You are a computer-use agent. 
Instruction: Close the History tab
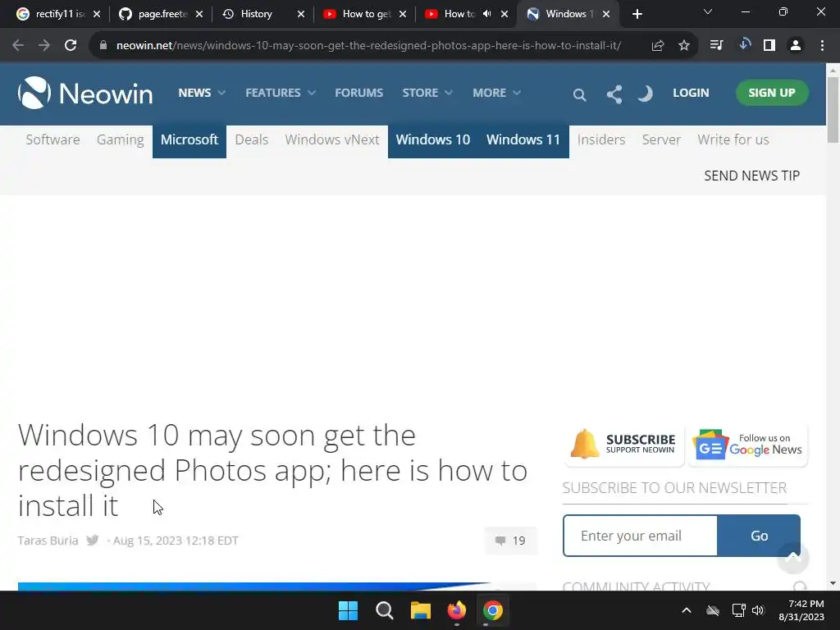[x=301, y=14]
